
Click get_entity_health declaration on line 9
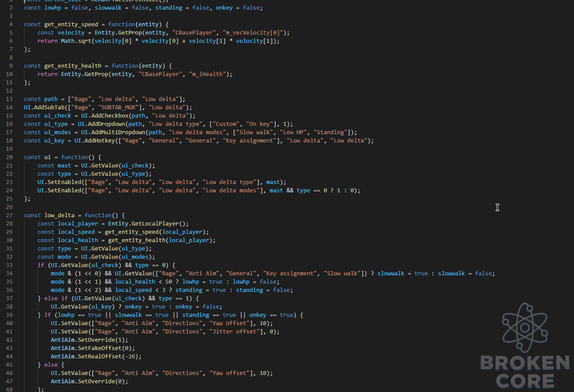pos(73,66)
